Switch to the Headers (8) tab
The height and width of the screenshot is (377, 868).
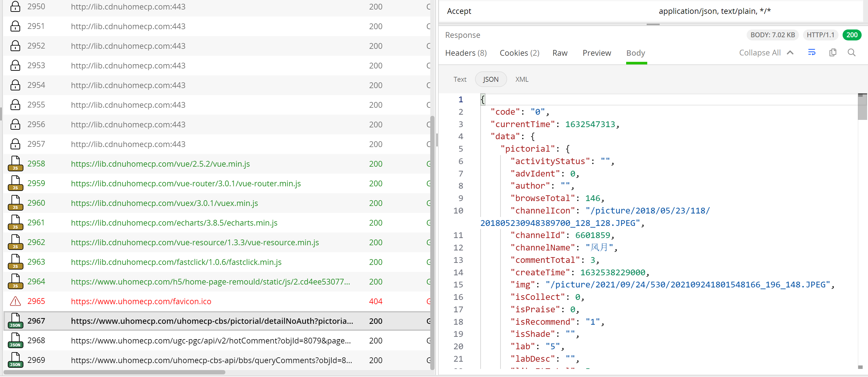pyautogui.click(x=466, y=53)
